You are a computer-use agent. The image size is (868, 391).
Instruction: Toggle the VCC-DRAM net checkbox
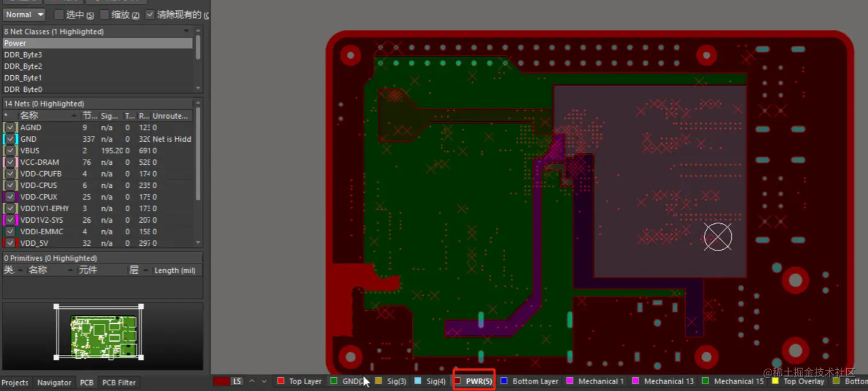[x=10, y=162]
